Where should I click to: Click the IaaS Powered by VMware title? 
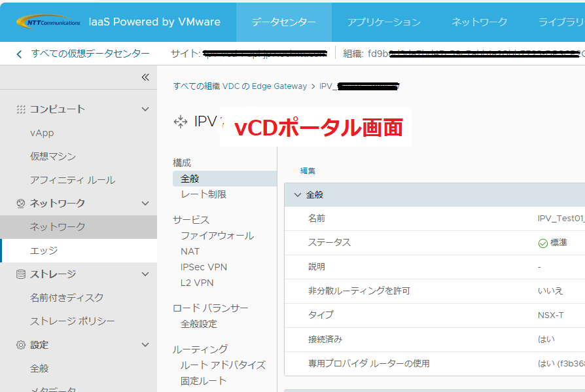click(x=154, y=22)
